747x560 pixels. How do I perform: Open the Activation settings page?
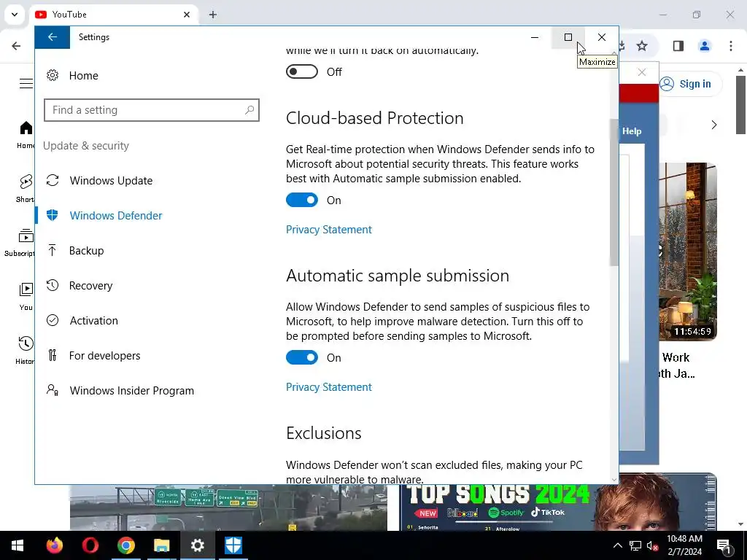94,321
